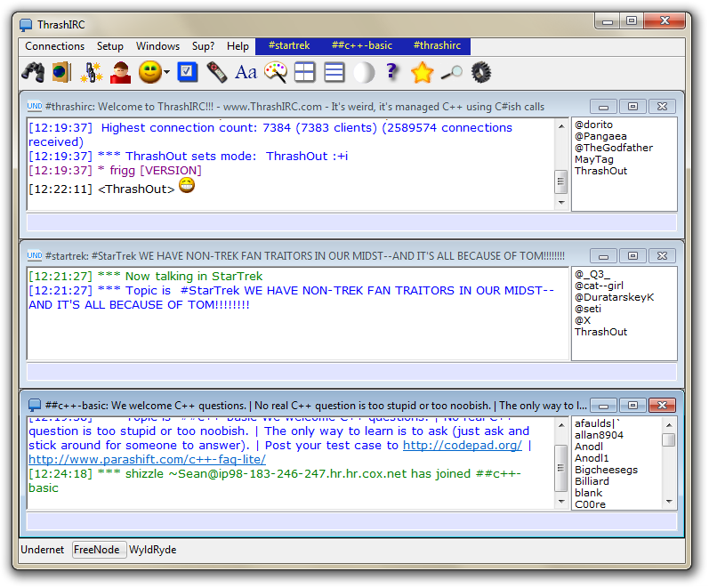Image resolution: width=709 pixels, height=588 pixels.
Task: Select user C00re in user list
Action: [590, 504]
